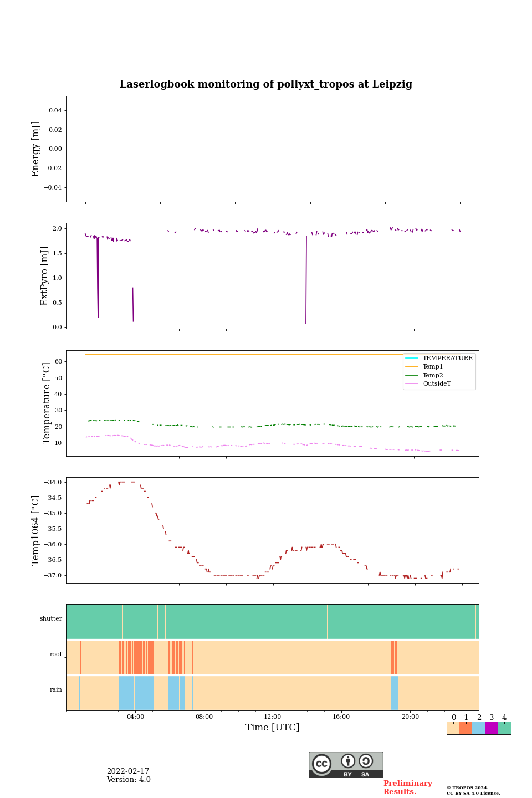Click the magenta colorbar swatch labeled 3
Image resolution: width=532 pixels, height=798 pixels.
coord(491,728)
